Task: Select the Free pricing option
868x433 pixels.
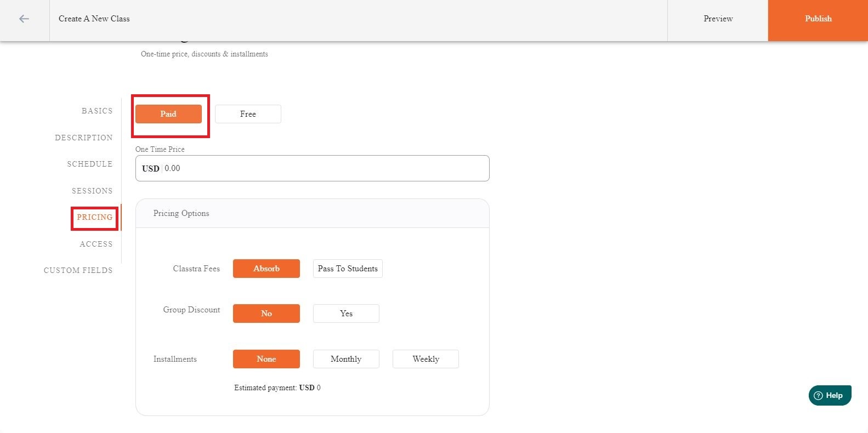Action: coord(248,114)
